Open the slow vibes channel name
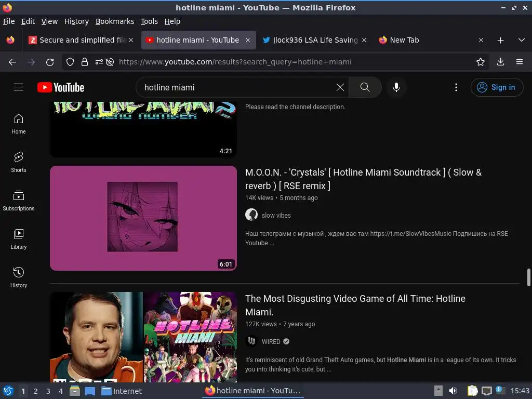The width and height of the screenshot is (532, 399). pyautogui.click(x=276, y=216)
